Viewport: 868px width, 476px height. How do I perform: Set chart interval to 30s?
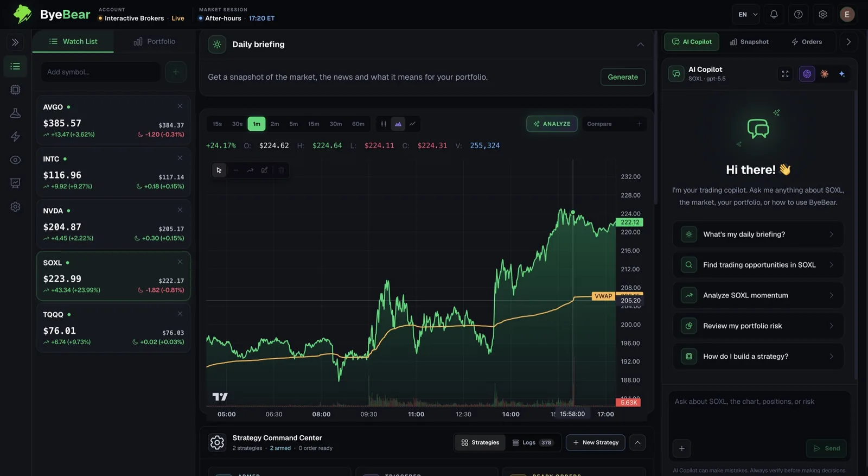click(237, 124)
